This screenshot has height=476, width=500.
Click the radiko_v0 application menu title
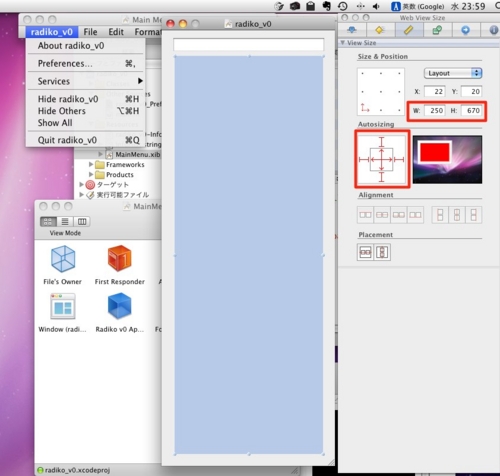pos(52,32)
